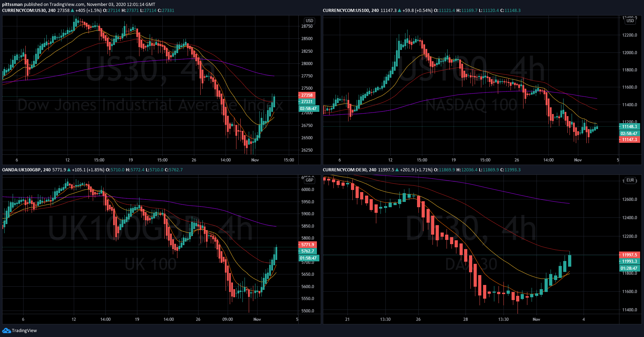Click the green 27331 price label
This screenshot has height=337, width=644.
[307, 102]
